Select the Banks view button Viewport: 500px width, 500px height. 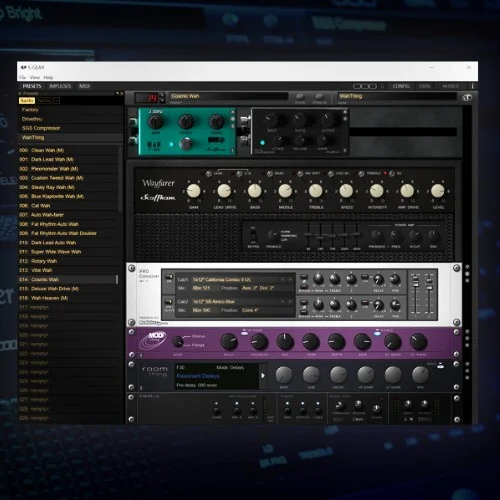27,100
